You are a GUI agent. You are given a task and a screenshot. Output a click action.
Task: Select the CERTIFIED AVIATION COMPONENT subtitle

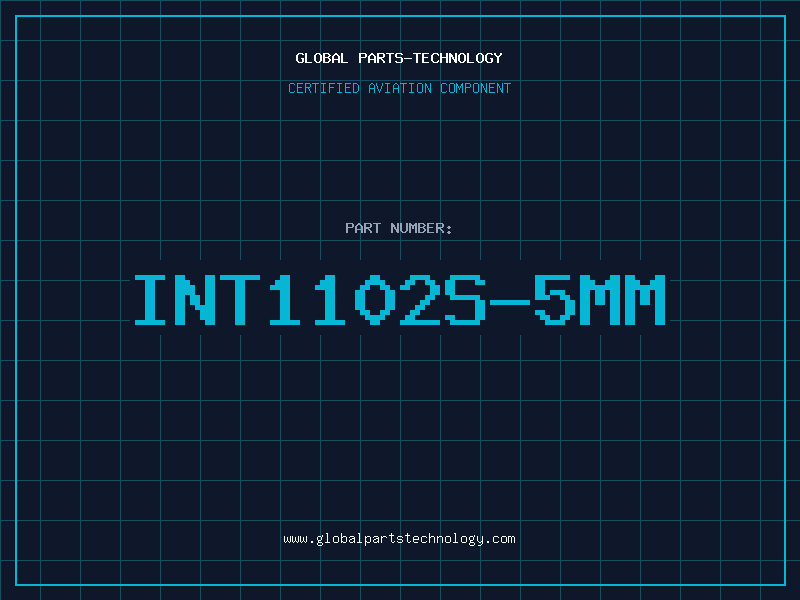coord(399,88)
